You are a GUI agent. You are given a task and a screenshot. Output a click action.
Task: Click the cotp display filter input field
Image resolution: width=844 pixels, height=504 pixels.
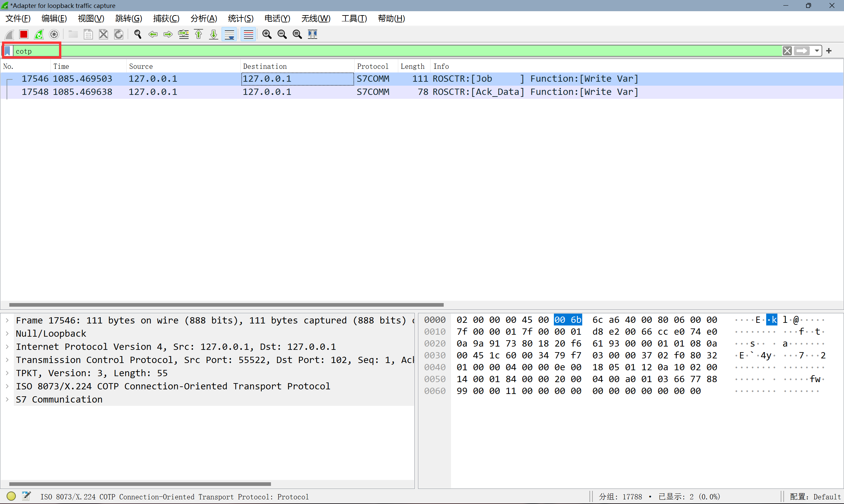click(398, 51)
